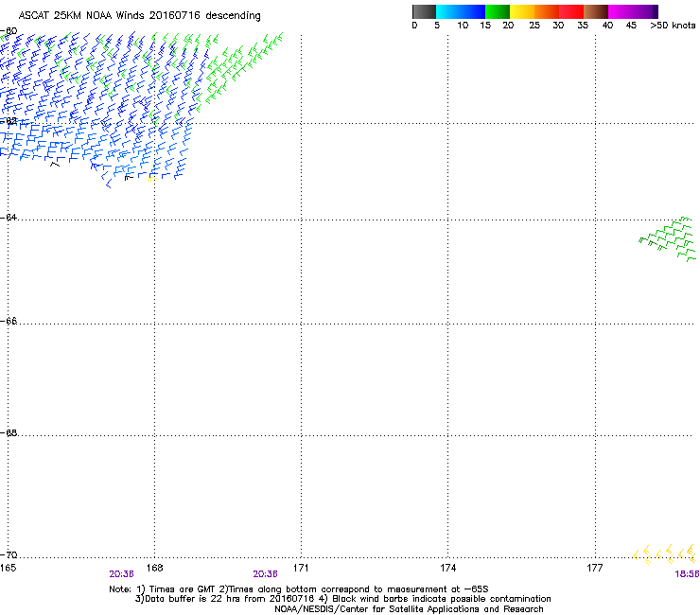Click the latitude label -64
Screen dimensions: 700x615
(x=9, y=218)
